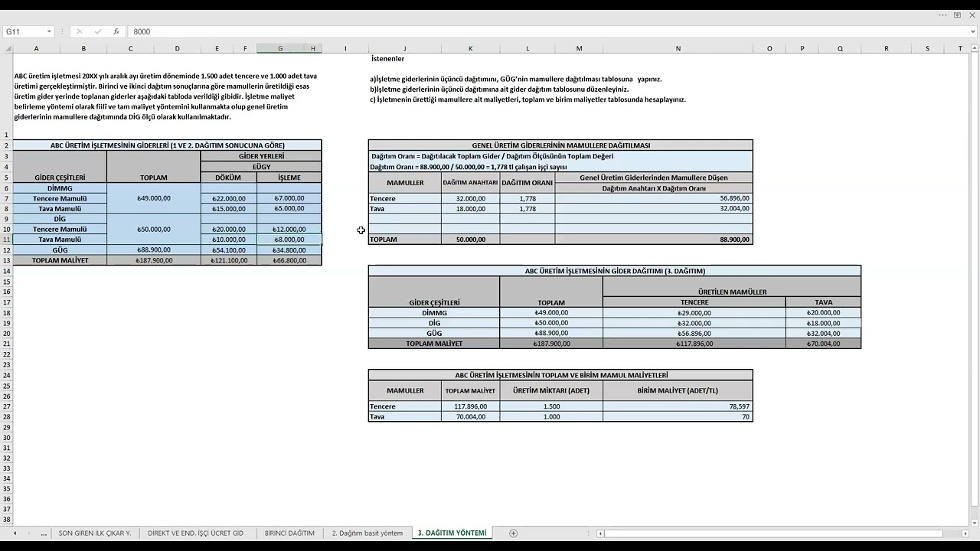Image resolution: width=980 pixels, height=551 pixels.
Task: Click the 88.900,00 TOPLAM cell in distribution table
Action: [654, 240]
